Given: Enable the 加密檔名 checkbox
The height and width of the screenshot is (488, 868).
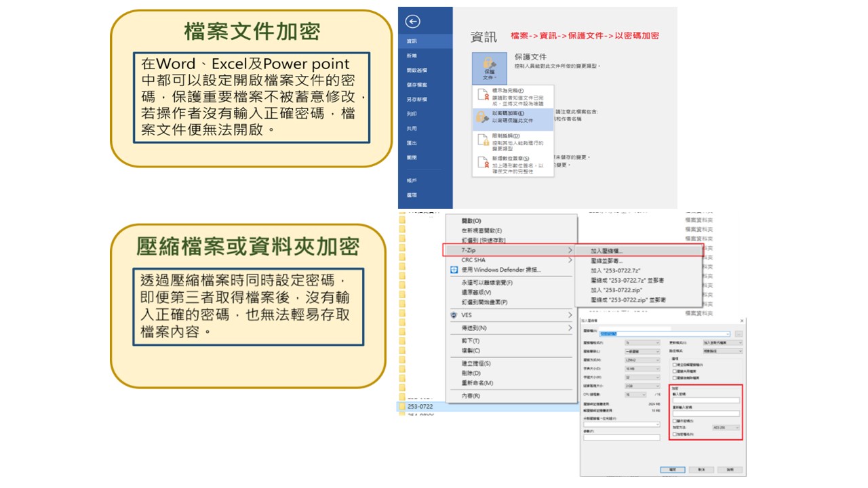Looking at the screenshot, I should click(675, 434).
